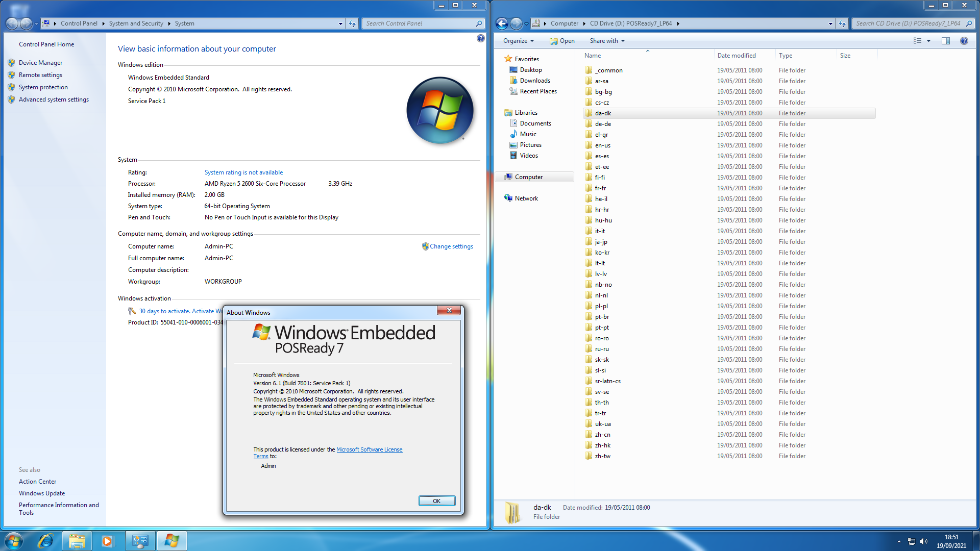Open the Start menu
This screenshot has width=980, height=551.
coord(14,541)
